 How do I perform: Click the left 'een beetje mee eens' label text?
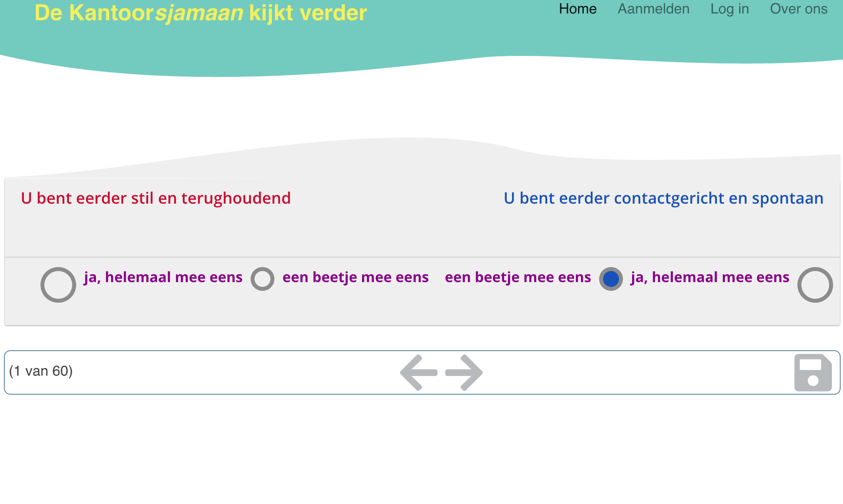(355, 277)
